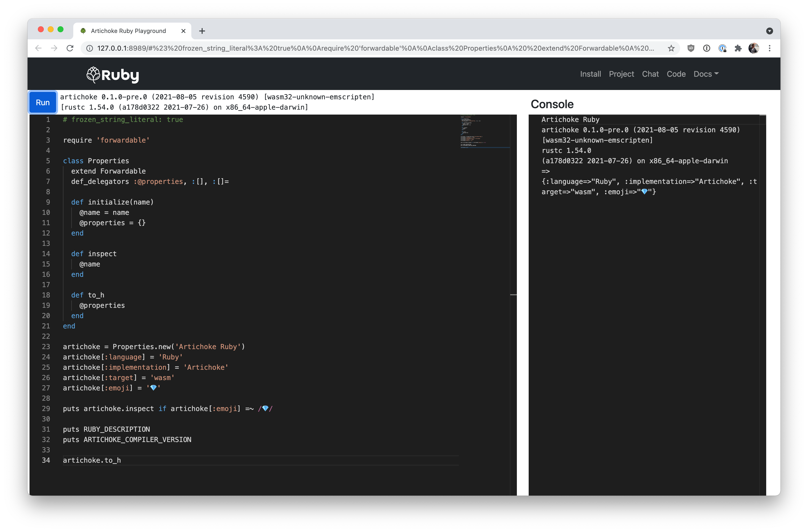Open the 1Password extension icon
The height and width of the screenshot is (532, 808).
tap(706, 48)
